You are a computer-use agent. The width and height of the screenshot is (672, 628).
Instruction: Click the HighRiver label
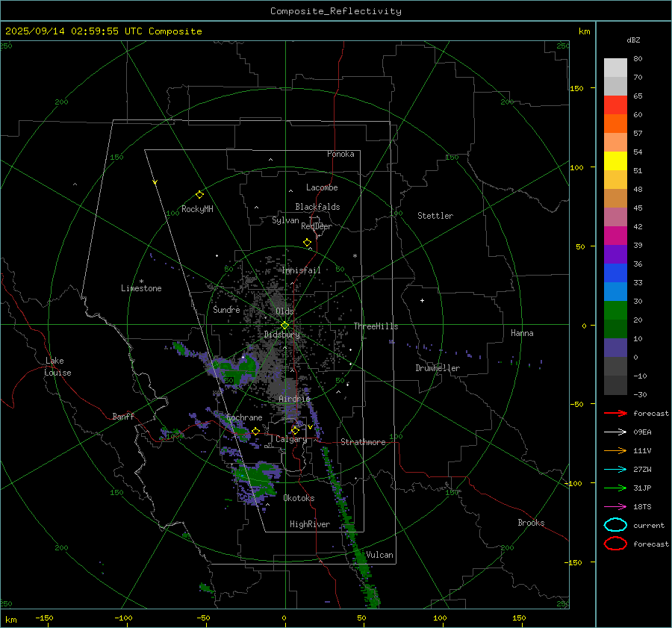click(310, 524)
